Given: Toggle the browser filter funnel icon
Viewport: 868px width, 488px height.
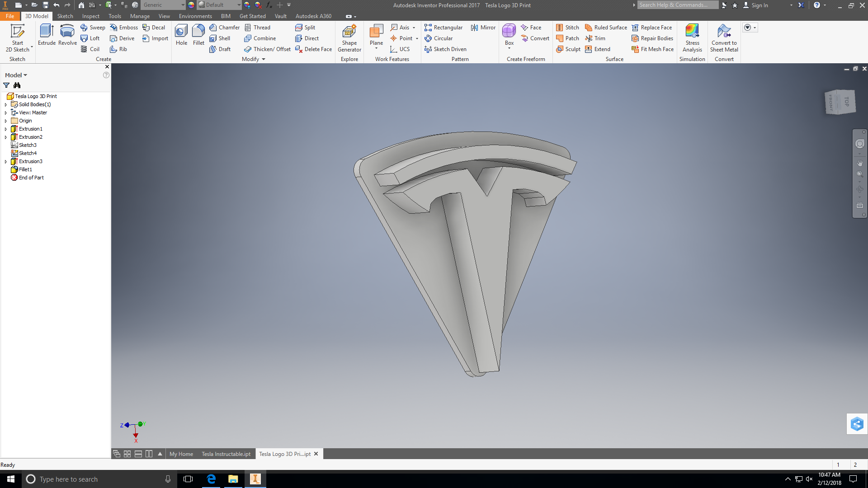Looking at the screenshot, I should (x=6, y=85).
